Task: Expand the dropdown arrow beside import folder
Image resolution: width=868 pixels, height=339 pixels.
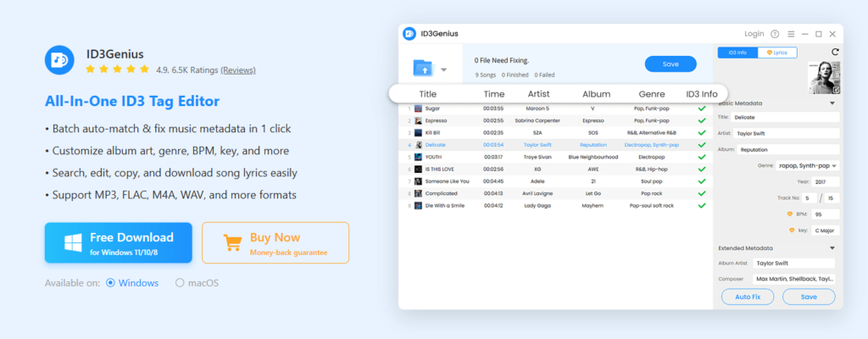Action: (443, 69)
